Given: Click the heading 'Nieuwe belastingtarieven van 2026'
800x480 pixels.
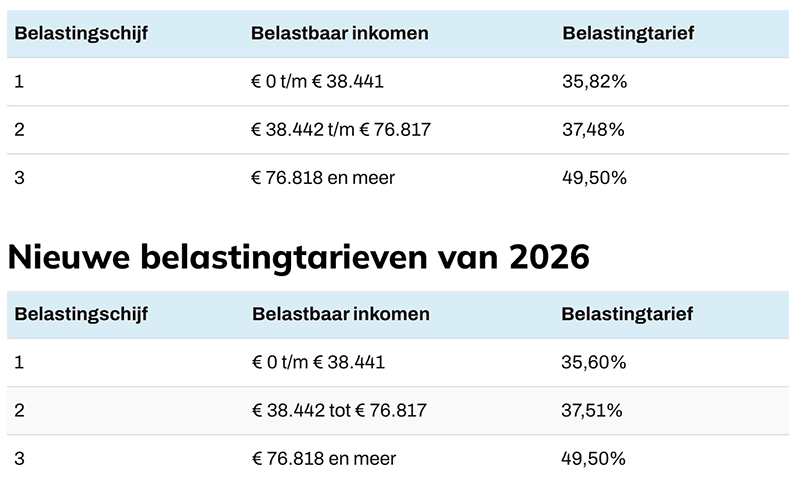Looking at the screenshot, I should (x=298, y=256).
